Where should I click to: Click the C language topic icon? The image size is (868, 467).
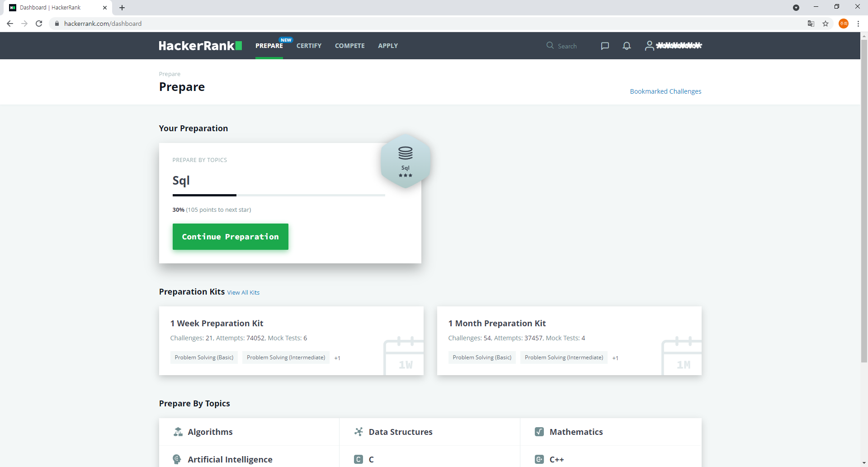tap(359, 459)
